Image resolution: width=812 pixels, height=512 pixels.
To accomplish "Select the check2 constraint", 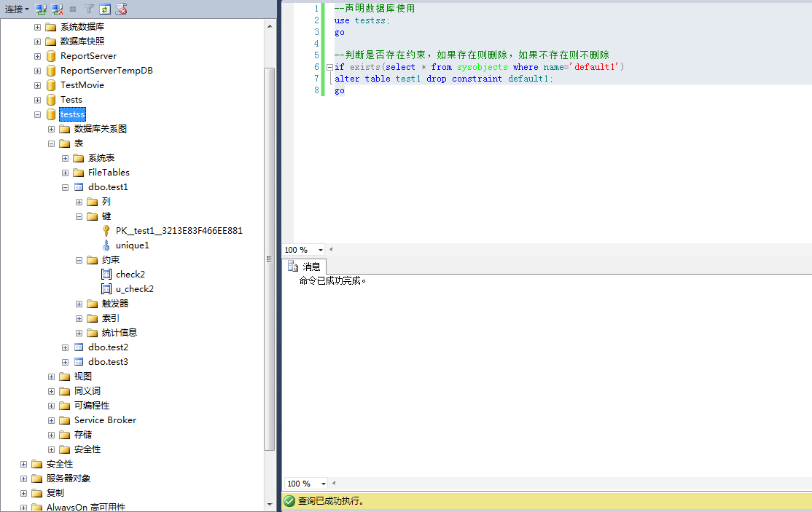I will click(x=130, y=274).
